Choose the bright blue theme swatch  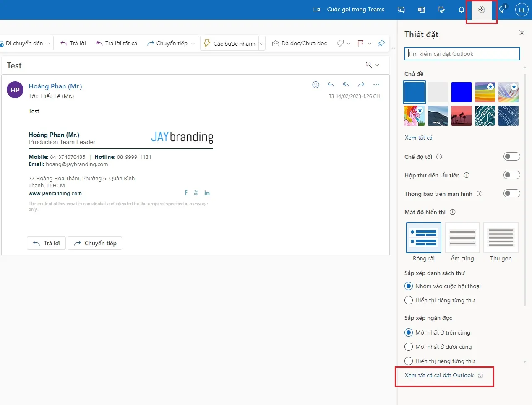[461, 92]
